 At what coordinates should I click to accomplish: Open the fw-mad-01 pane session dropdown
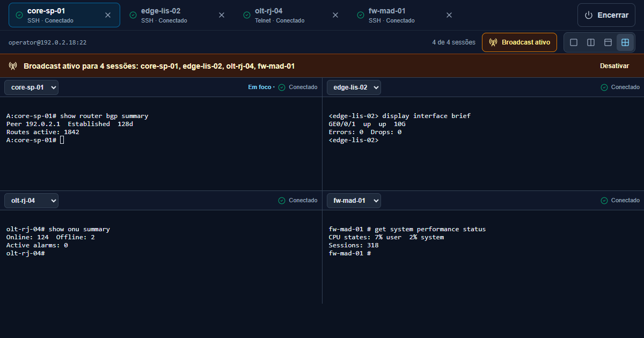pyautogui.click(x=354, y=200)
